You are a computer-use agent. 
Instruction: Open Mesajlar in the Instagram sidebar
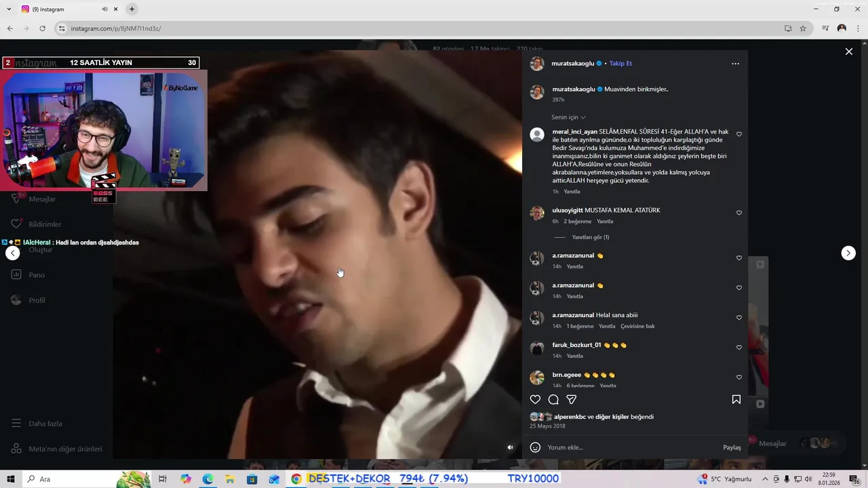coord(33,199)
